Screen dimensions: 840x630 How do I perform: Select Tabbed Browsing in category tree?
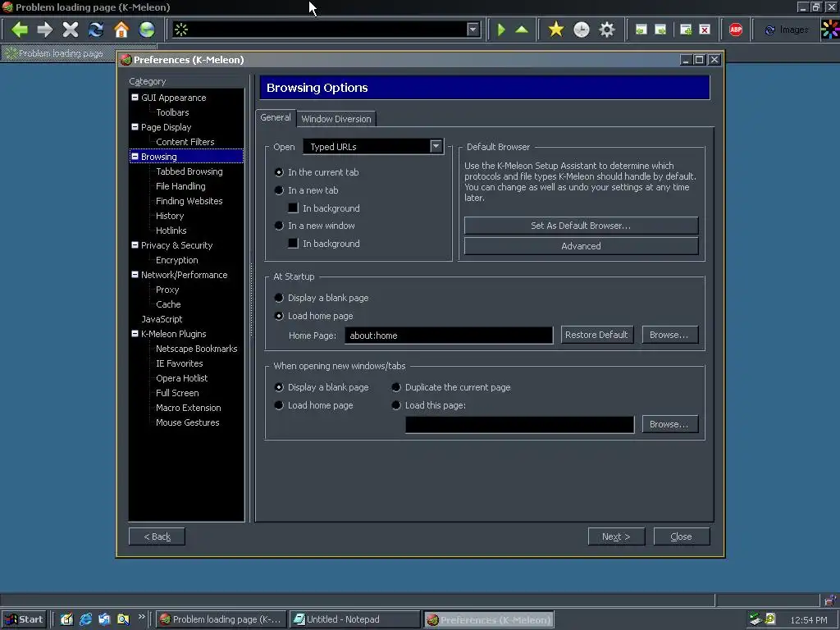click(x=189, y=171)
